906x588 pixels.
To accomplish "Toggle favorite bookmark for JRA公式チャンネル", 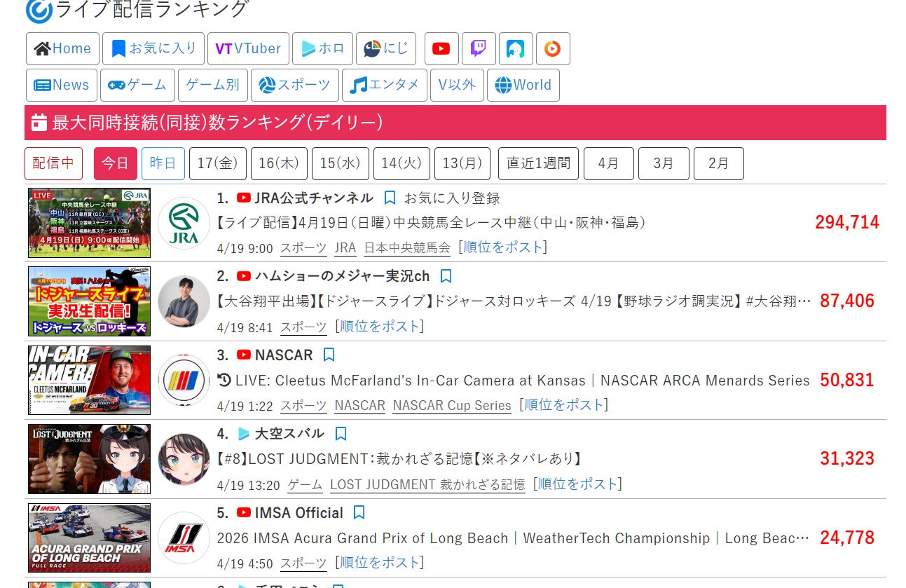I will pos(390,198).
